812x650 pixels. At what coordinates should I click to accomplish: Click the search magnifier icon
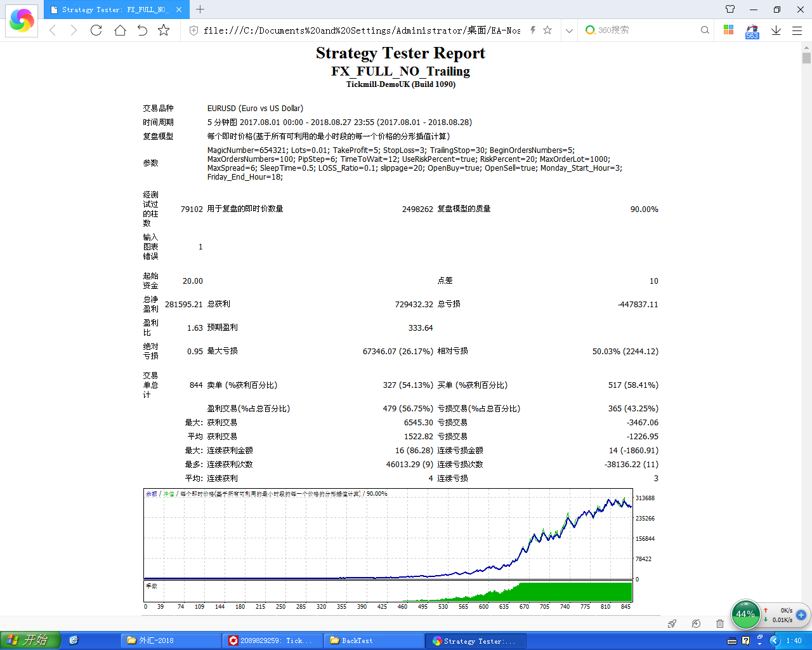click(x=705, y=30)
